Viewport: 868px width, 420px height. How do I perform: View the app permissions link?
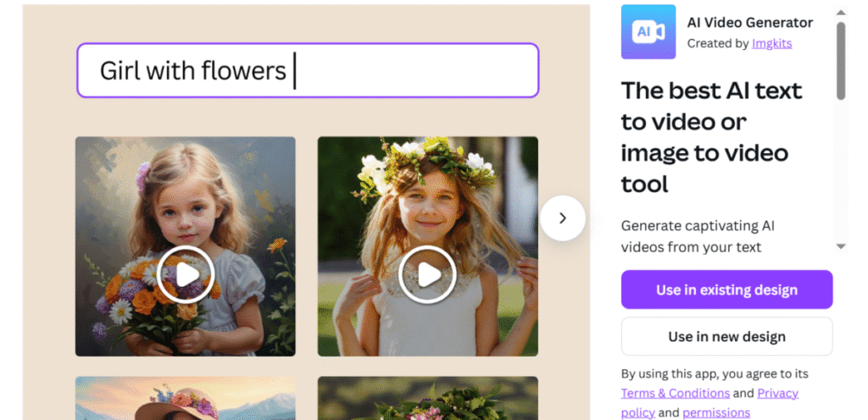pos(715,412)
